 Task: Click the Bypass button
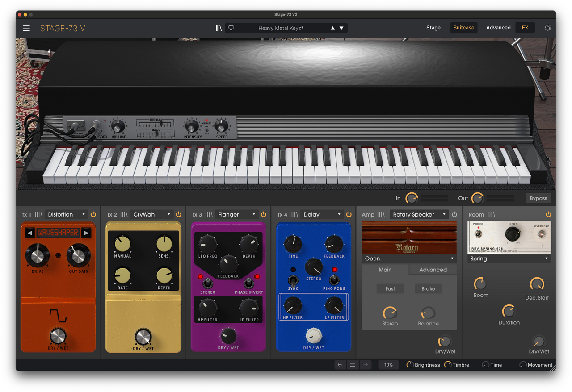click(538, 198)
